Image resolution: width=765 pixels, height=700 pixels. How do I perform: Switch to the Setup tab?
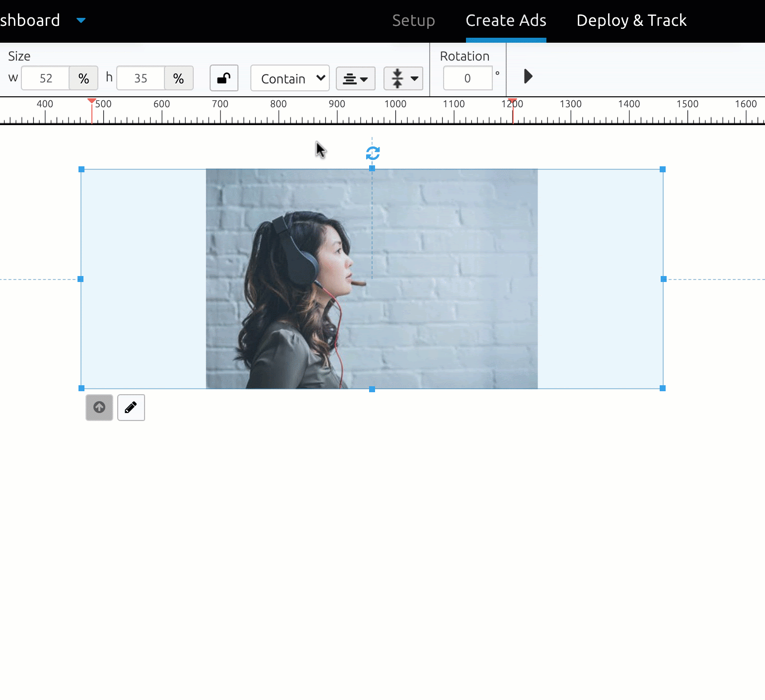click(413, 20)
